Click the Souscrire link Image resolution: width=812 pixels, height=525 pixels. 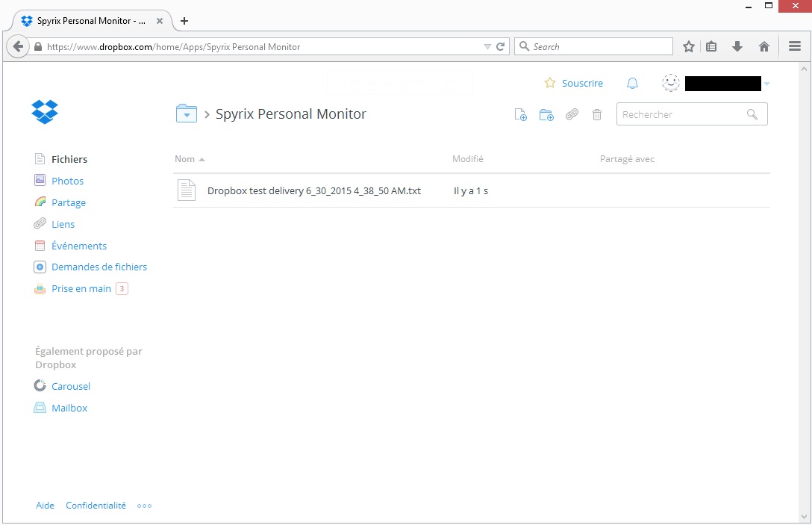pos(582,83)
